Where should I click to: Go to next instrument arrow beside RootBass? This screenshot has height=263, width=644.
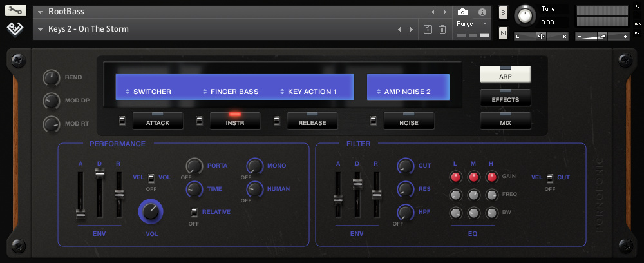[445, 12]
